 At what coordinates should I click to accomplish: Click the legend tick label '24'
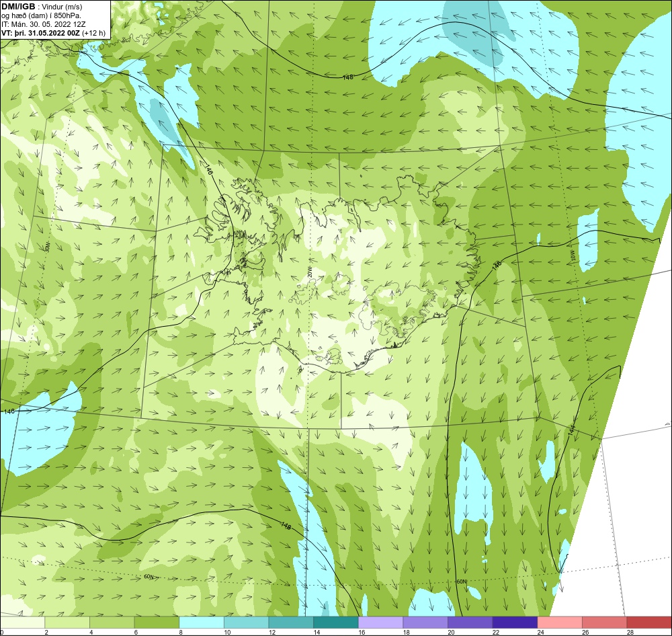pos(541,632)
